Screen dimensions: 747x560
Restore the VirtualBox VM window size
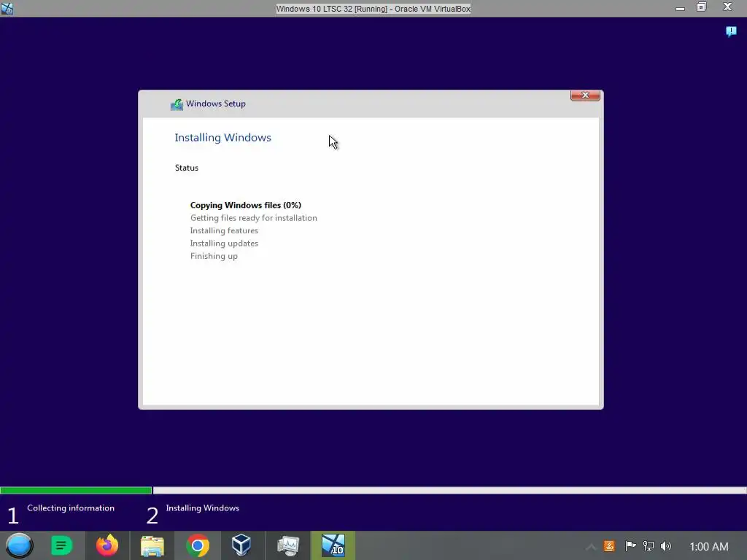[x=701, y=7]
